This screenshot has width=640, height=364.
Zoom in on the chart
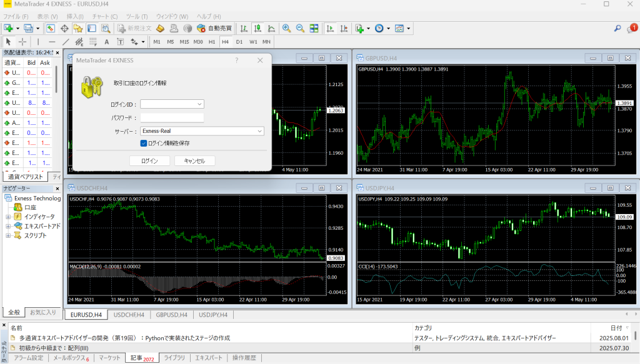(286, 28)
